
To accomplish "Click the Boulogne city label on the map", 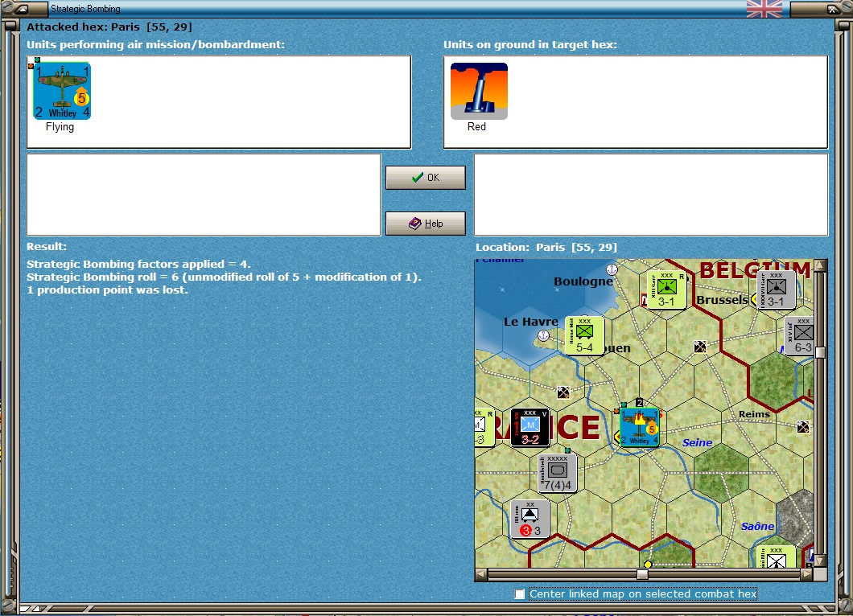I will tap(583, 281).
